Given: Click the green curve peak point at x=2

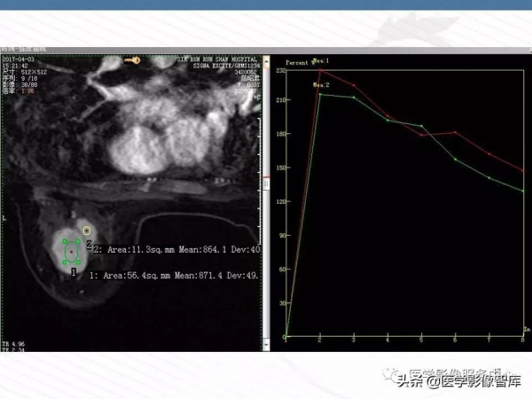Looking at the screenshot, I should click(x=321, y=93).
